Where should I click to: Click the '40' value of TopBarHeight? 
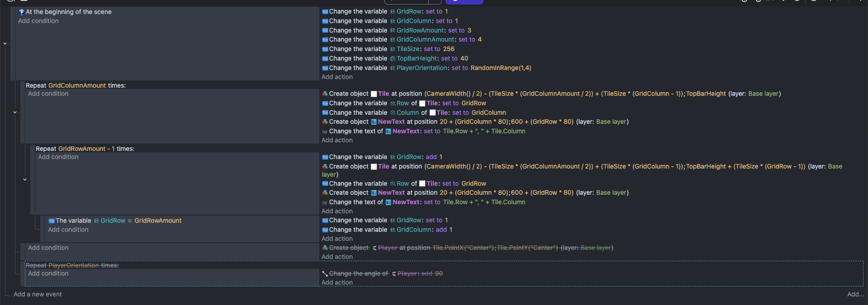464,59
